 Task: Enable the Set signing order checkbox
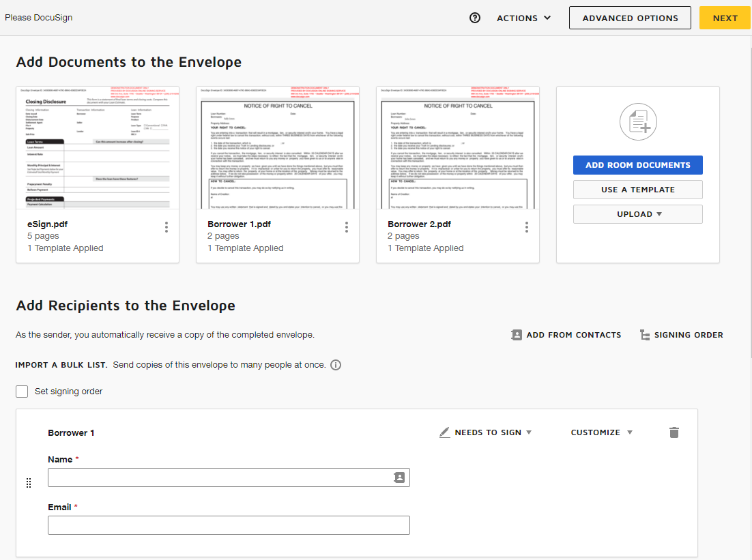22,392
